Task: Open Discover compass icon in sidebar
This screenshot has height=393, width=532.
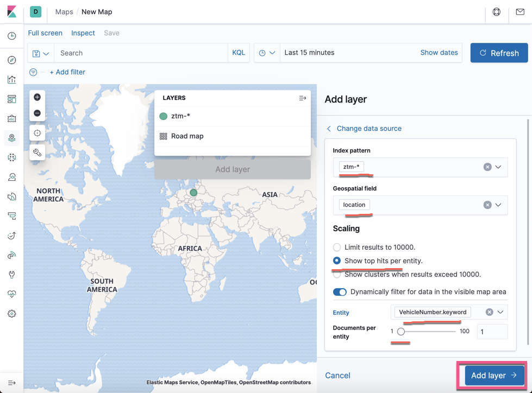Action: pyautogui.click(x=11, y=60)
